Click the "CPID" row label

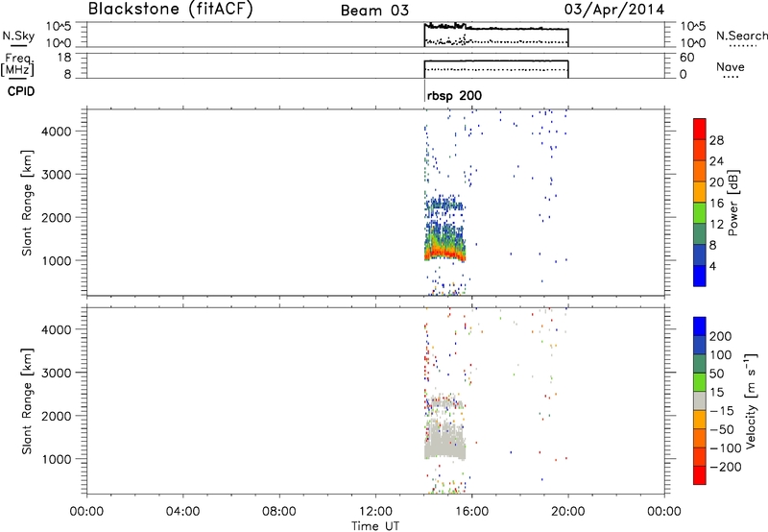21,91
